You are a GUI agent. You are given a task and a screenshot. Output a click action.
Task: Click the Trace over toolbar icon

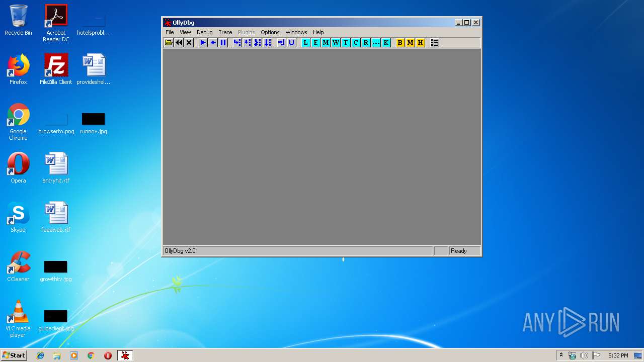coord(268,43)
